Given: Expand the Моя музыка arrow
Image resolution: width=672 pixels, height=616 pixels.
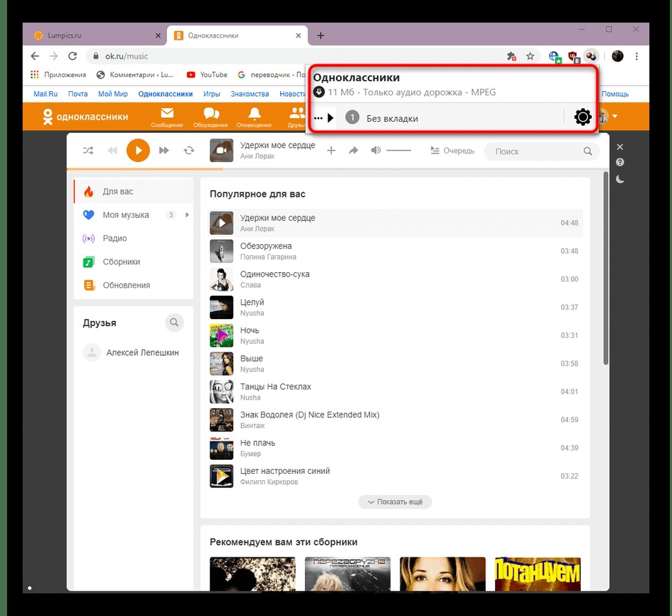Looking at the screenshot, I should tap(187, 215).
